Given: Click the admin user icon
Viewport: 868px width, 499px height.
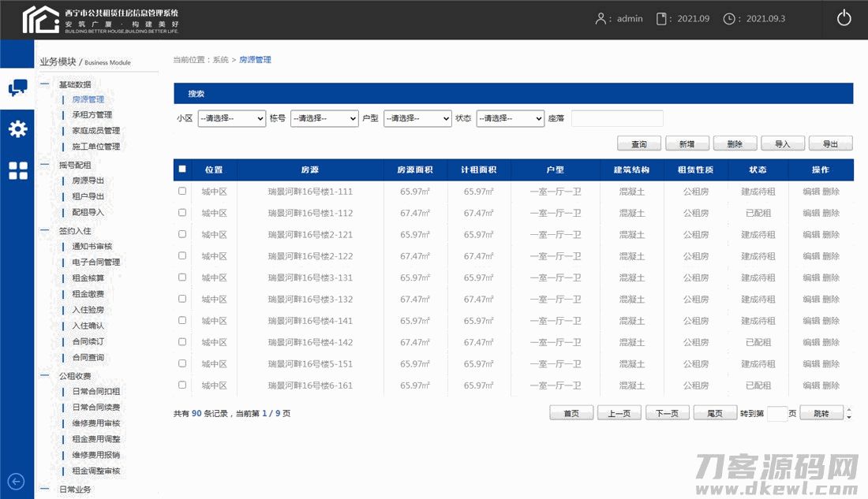Looking at the screenshot, I should pos(602,19).
